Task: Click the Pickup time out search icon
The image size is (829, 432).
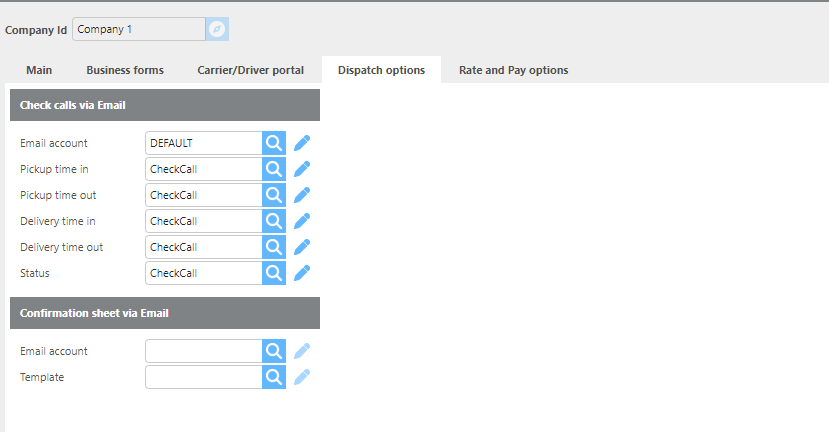Action: point(274,195)
